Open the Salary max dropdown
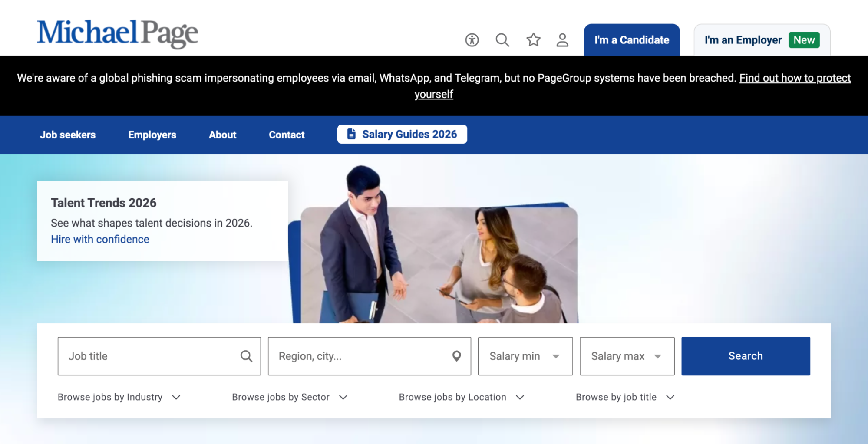Image resolution: width=868 pixels, height=444 pixels. coord(627,356)
